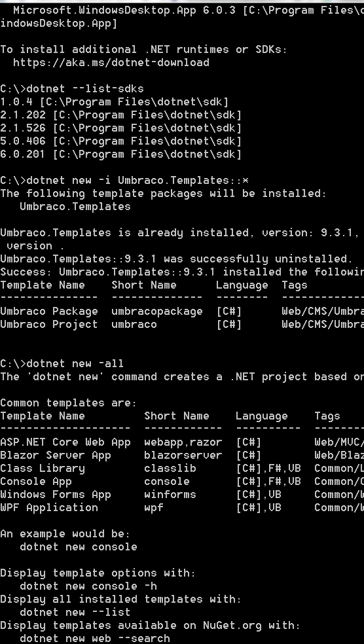
Task: Click the 2.1.526 SDK entry
Action: (x=120, y=128)
